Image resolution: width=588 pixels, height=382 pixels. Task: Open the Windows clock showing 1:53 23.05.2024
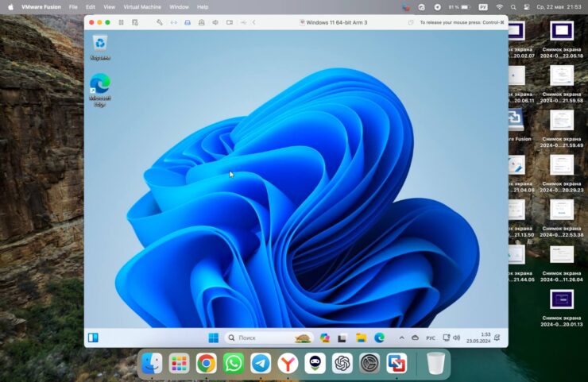(478, 338)
